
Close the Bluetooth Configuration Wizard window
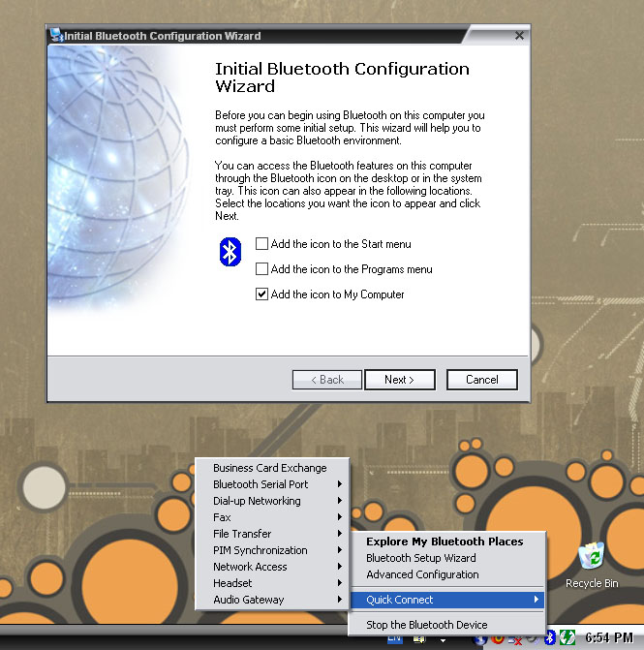(519, 36)
